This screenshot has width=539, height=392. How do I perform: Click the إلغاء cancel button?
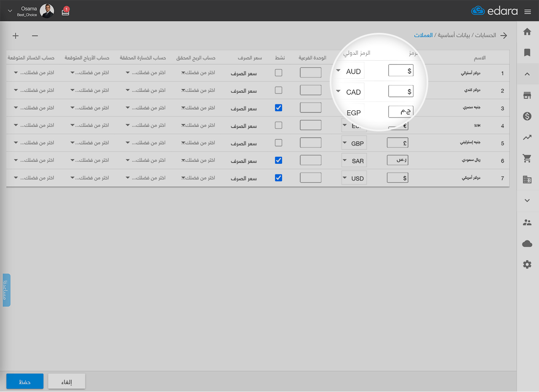click(67, 381)
